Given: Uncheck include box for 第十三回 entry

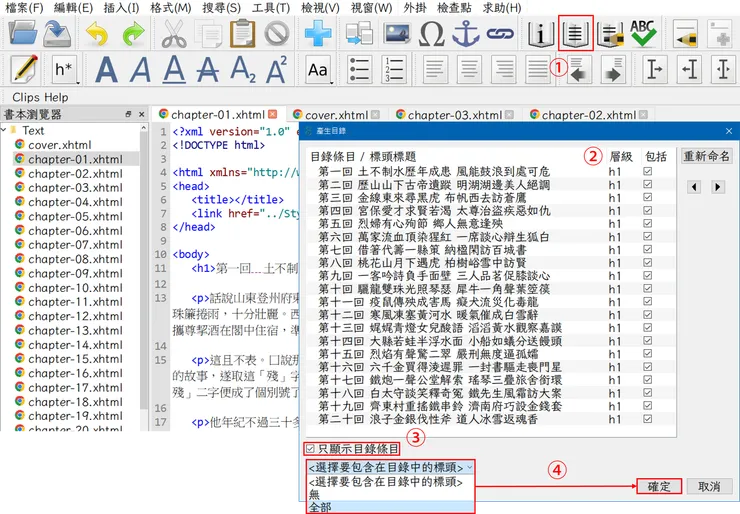Looking at the screenshot, I should pyautogui.click(x=648, y=328).
